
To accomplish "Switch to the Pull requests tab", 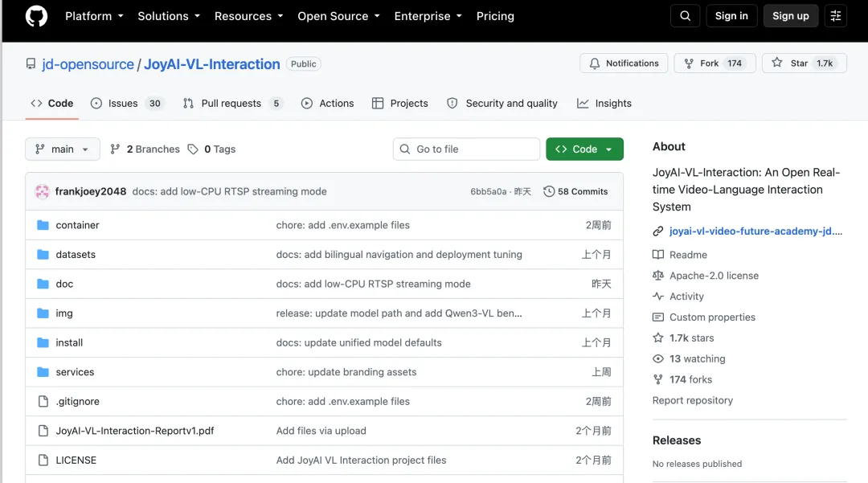I will coord(233,104).
